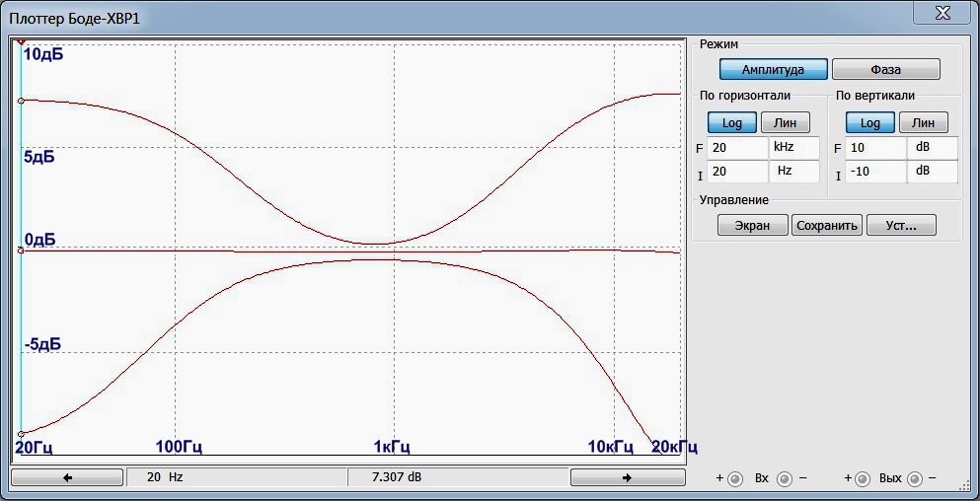Open vertical F dB unit selector
Screen dimensions: 980x501
pos(933,148)
